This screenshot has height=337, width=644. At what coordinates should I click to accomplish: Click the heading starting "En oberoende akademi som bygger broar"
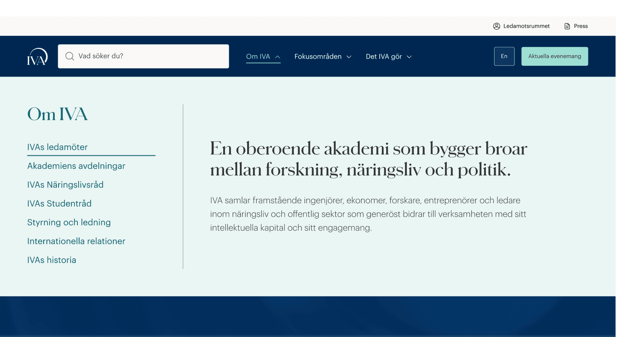click(x=369, y=159)
